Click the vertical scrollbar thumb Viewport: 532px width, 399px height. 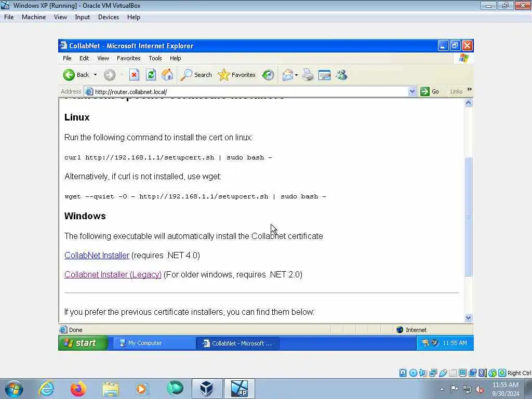(x=469, y=217)
